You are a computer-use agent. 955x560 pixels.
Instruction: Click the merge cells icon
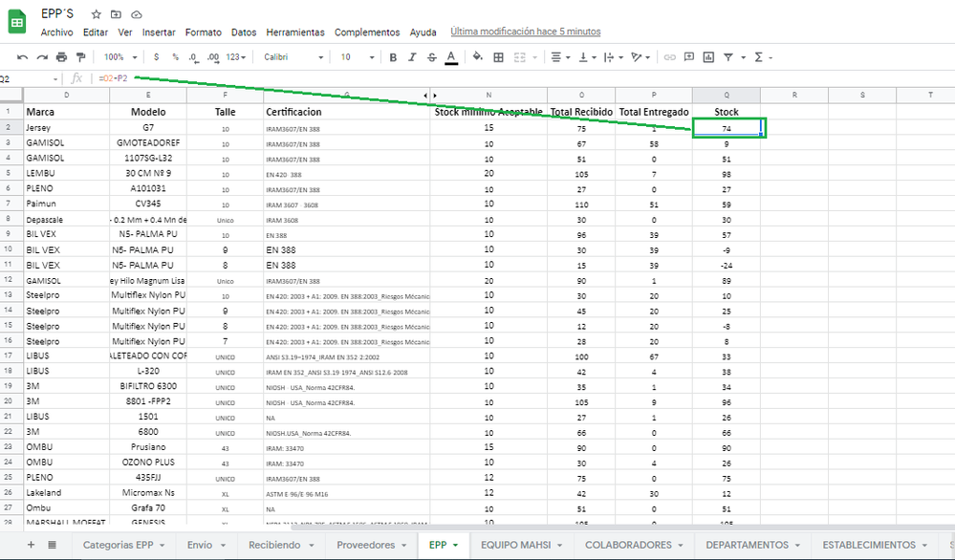coord(519,57)
